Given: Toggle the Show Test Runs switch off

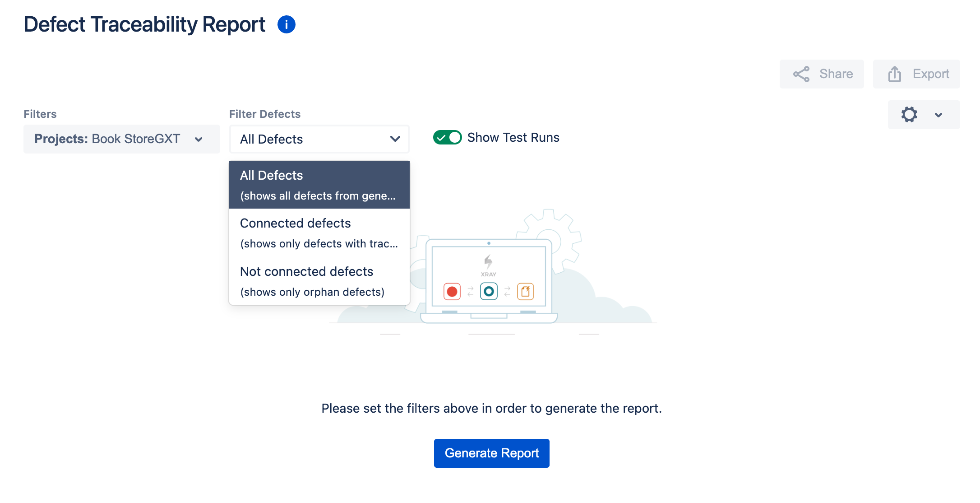Looking at the screenshot, I should tap(447, 137).
